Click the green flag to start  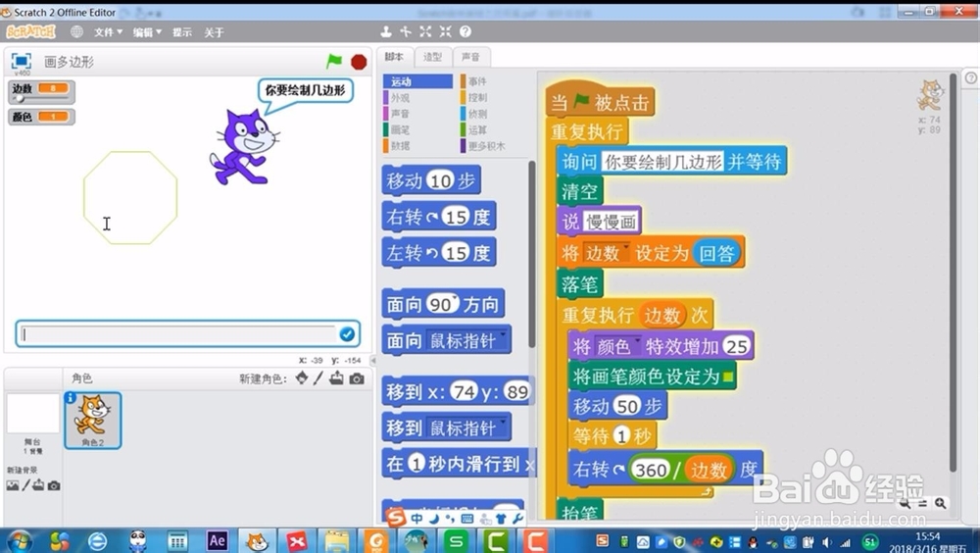pos(334,62)
